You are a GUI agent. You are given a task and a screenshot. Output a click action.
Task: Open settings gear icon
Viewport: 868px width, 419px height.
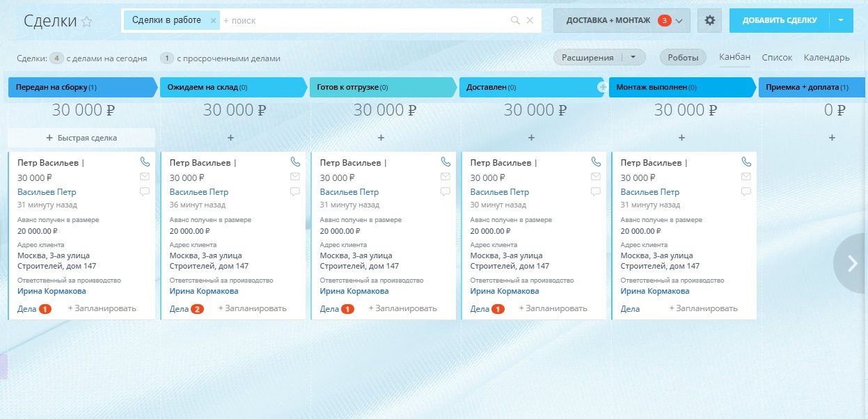[x=710, y=20]
